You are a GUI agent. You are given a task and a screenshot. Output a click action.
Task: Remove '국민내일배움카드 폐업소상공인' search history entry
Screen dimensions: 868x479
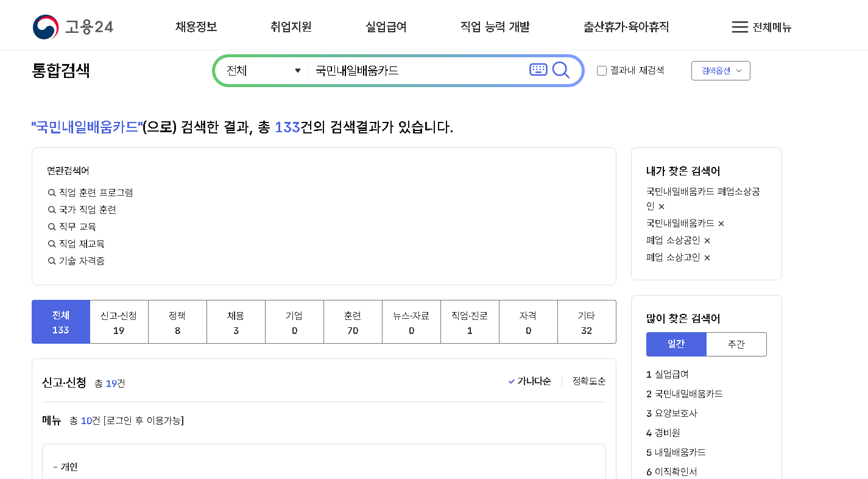(x=662, y=207)
